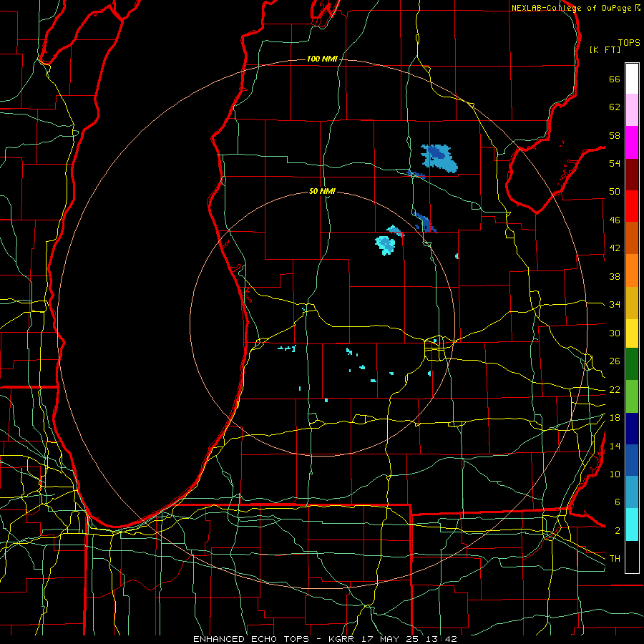
Task: Click the magenta legend color block
Action: pos(632,142)
